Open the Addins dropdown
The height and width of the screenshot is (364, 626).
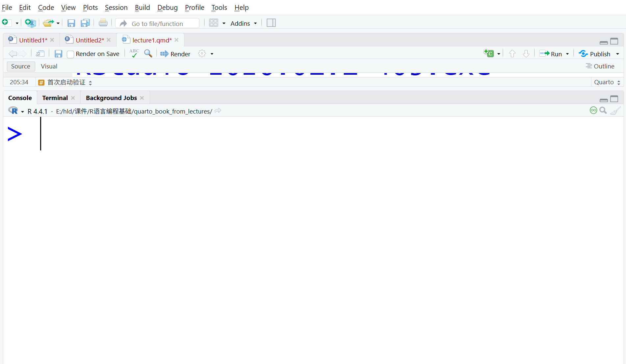(x=244, y=23)
